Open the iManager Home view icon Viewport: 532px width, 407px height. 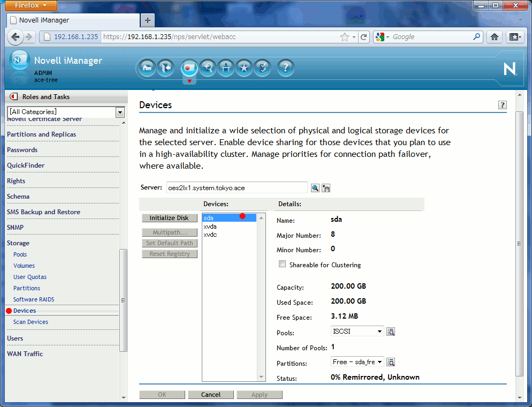coord(147,68)
